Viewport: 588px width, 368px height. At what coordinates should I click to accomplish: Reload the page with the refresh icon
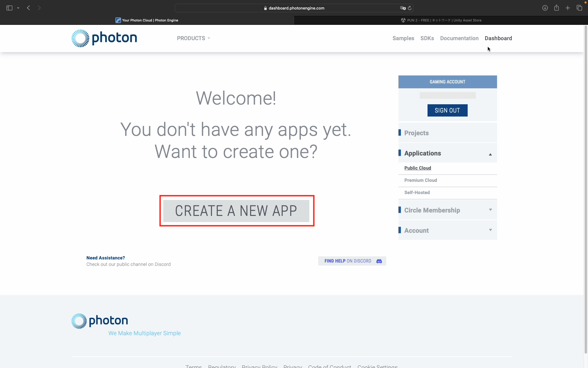tap(410, 8)
